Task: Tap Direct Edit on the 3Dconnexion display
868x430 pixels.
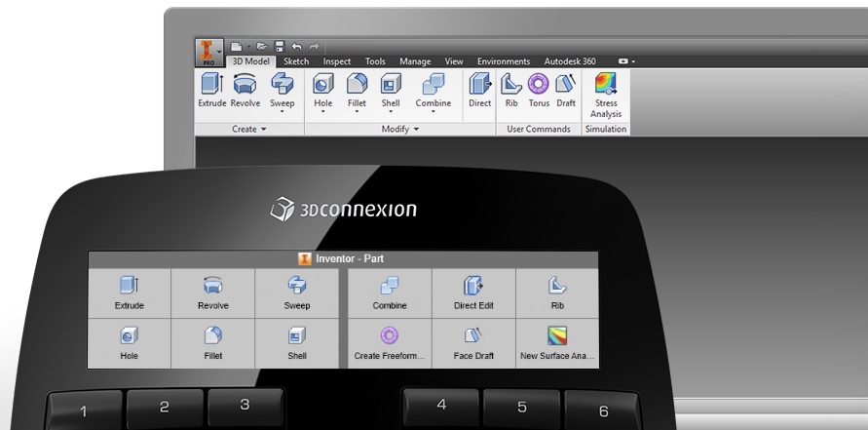Action: pyautogui.click(x=473, y=293)
